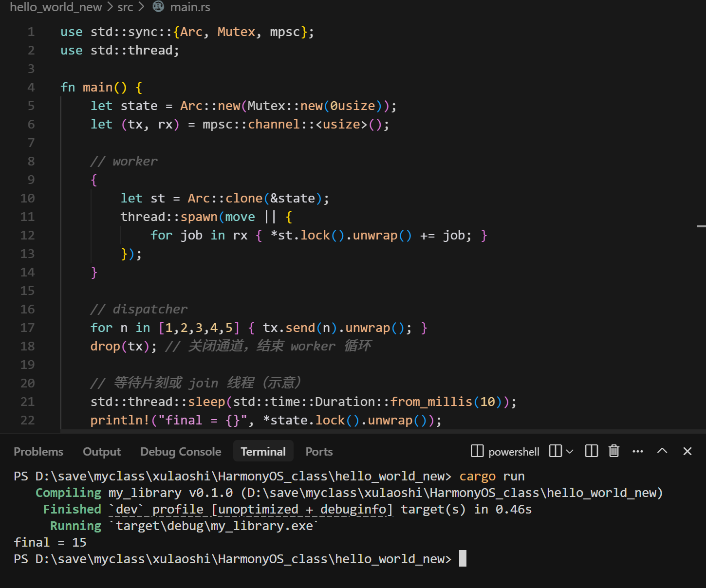Click 'thread::spawn' on line 11
The width and height of the screenshot is (706, 588).
[x=169, y=217]
